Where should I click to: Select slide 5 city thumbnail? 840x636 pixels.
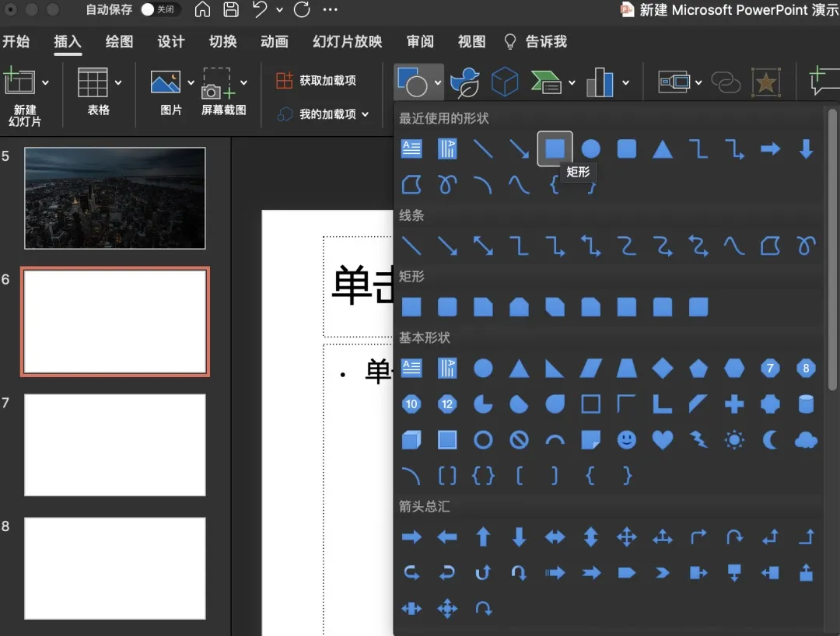(x=115, y=198)
